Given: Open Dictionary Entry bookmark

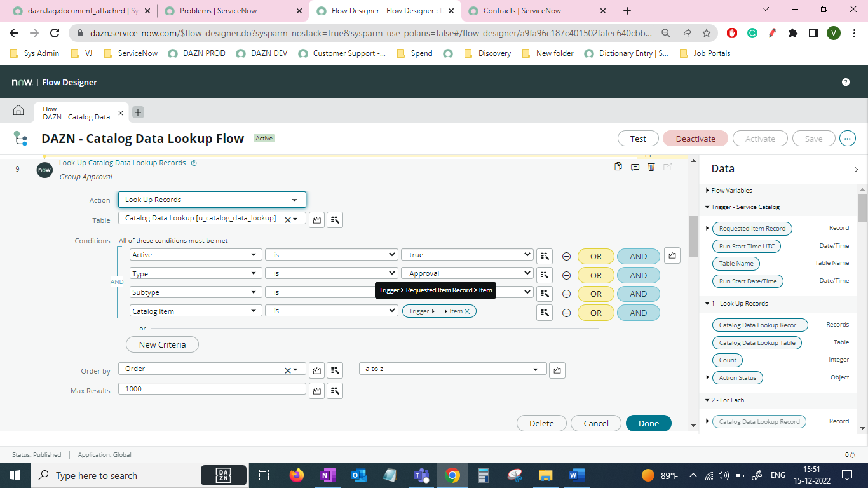Looking at the screenshot, I should tap(627, 53).
